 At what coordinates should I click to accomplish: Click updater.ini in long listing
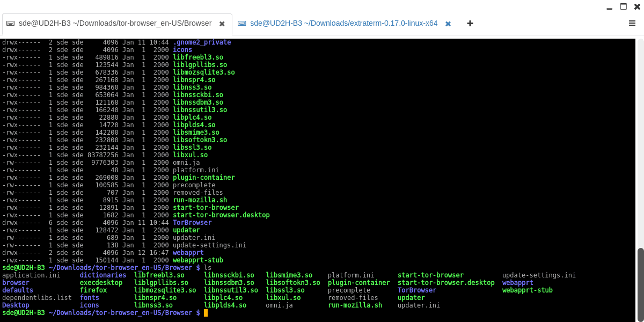click(194, 238)
